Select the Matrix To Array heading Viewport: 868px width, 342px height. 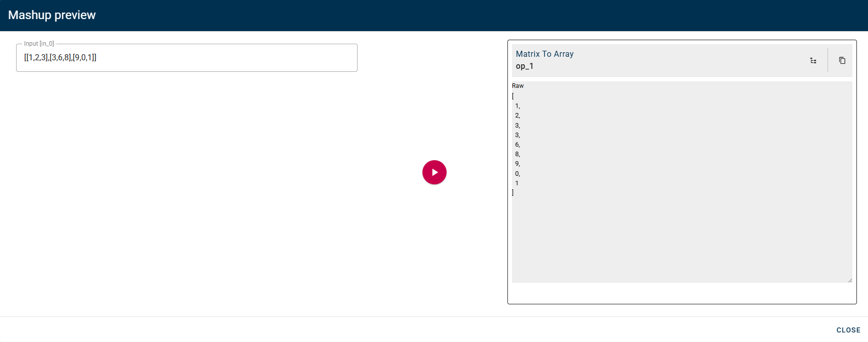click(544, 54)
